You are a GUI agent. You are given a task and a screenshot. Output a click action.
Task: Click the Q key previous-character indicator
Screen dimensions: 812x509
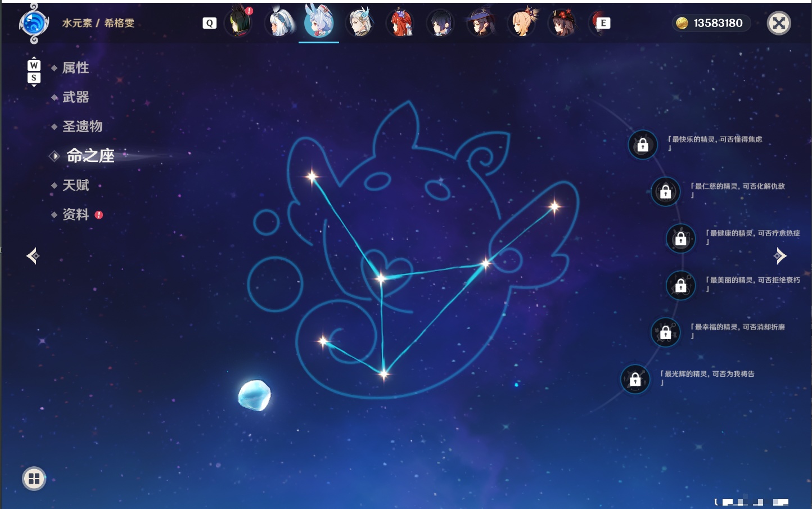[209, 23]
